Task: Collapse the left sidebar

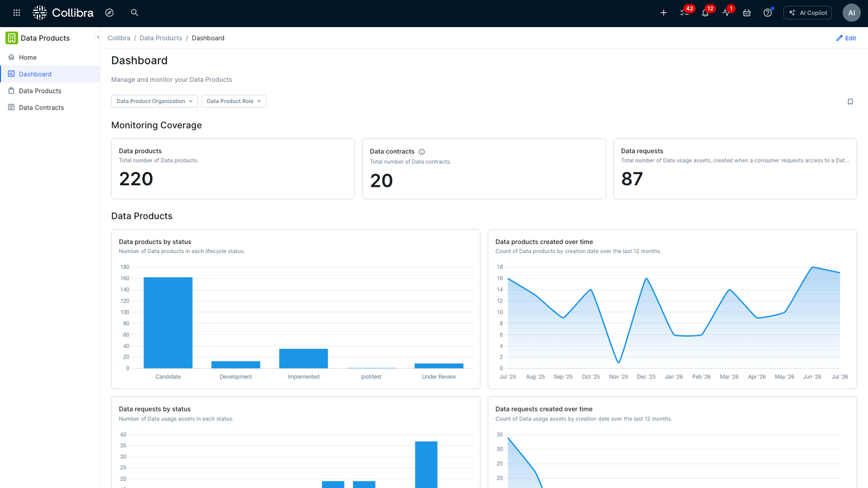Action: click(98, 37)
